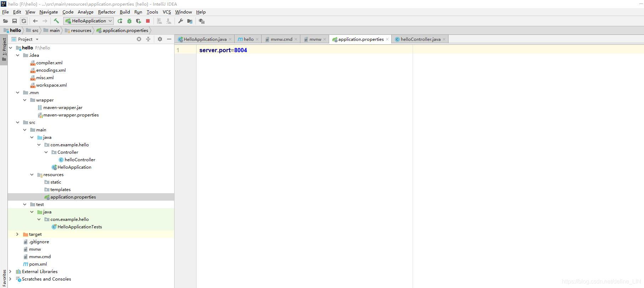Viewport: 644px width, 288px height.
Task: Collapse all nodes in Project panel
Action: pos(148,39)
